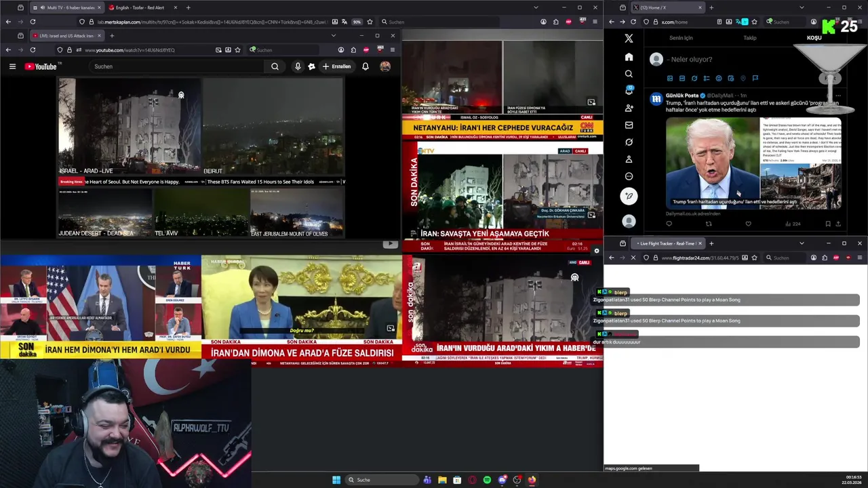
Task: Open new tab in X window
Action: pos(711,7)
